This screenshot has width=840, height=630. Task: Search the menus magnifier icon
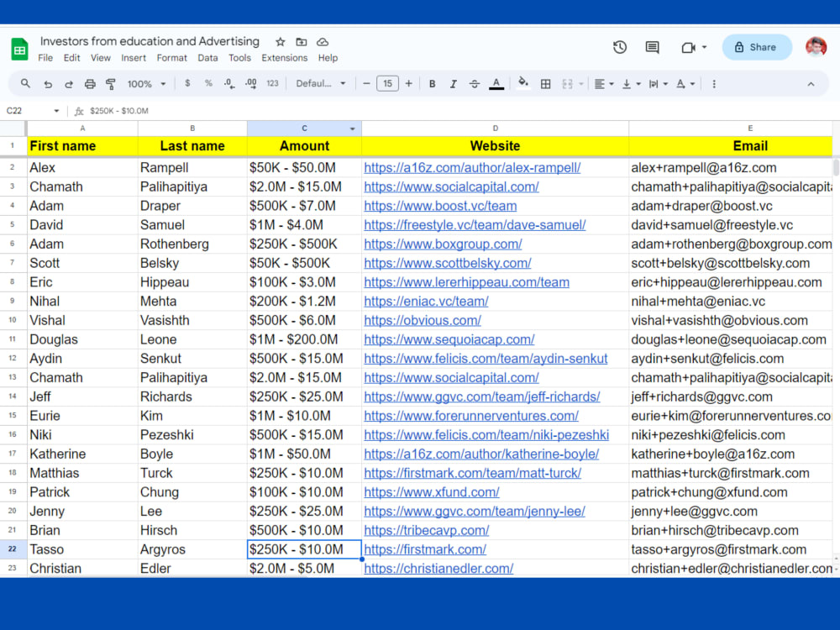click(25, 83)
